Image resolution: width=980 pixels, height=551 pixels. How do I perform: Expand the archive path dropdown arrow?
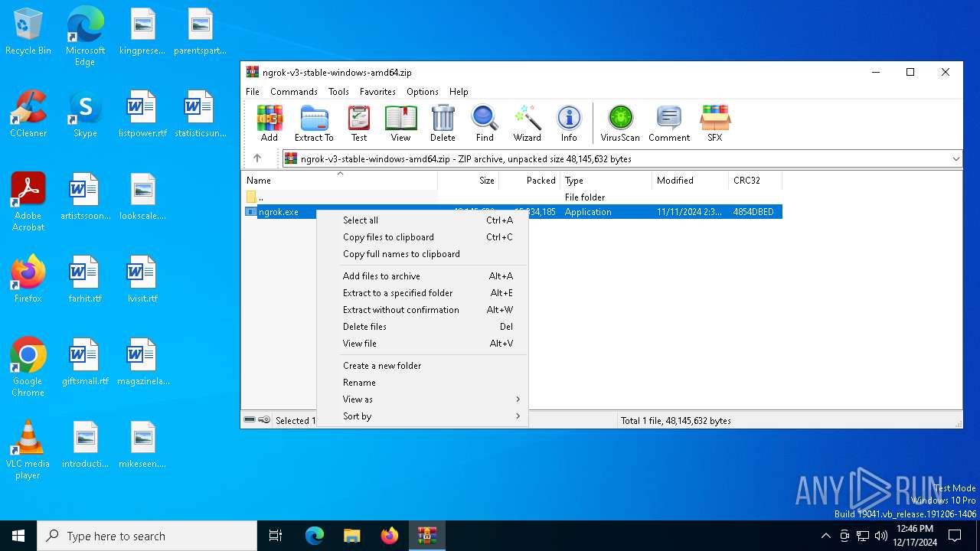point(955,158)
